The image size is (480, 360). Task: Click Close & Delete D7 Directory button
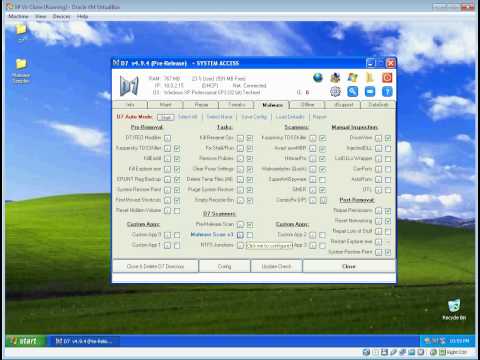click(x=155, y=266)
